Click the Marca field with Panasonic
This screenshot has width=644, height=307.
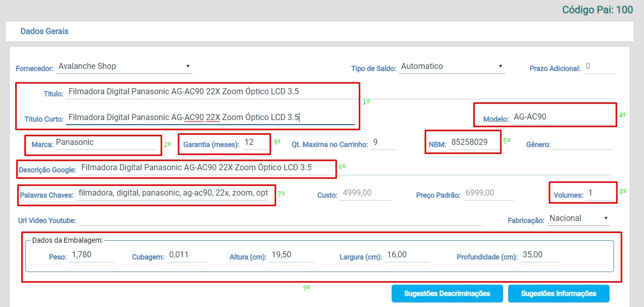(106, 143)
